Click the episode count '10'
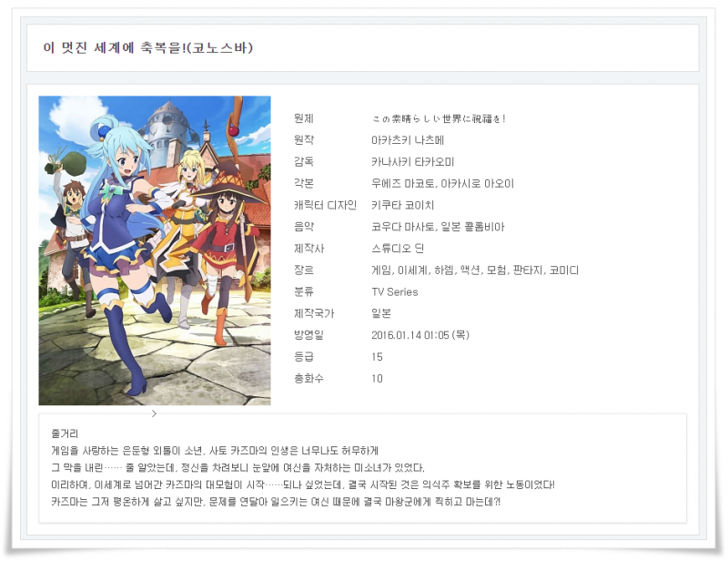Image resolution: width=728 pixels, height=561 pixels. pyautogui.click(x=377, y=379)
